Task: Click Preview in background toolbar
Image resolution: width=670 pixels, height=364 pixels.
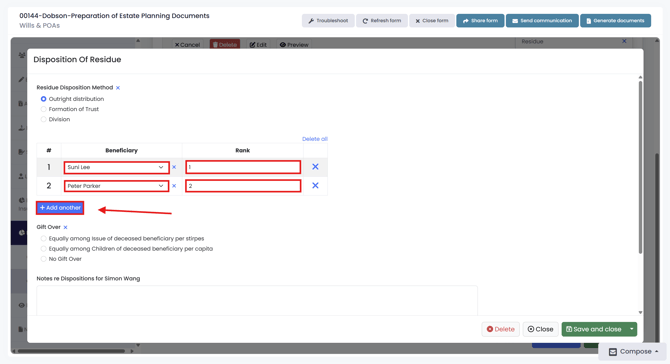Action: pos(294,44)
